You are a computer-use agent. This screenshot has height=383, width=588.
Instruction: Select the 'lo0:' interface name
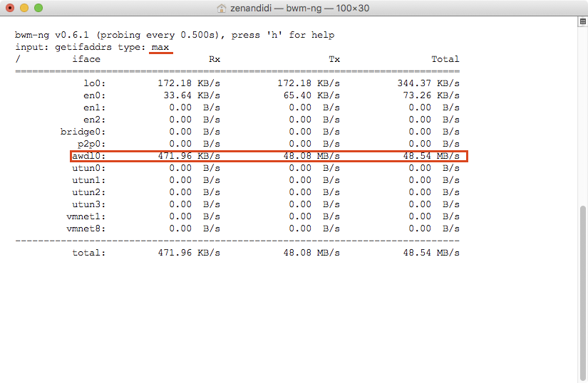pyautogui.click(x=95, y=83)
